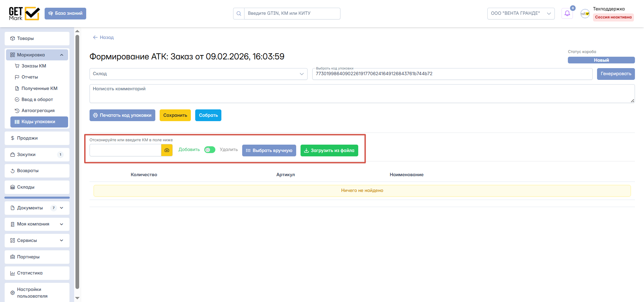This screenshot has width=644, height=302.
Task: Click the Отчеты flag icon
Action: 17,77
